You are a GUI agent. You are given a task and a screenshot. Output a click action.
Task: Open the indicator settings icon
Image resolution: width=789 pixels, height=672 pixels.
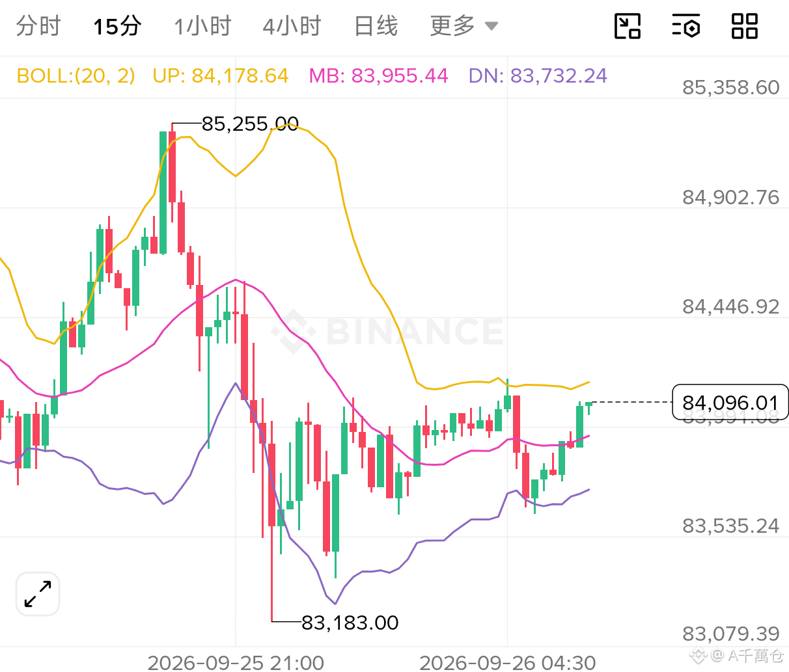[685, 26]
